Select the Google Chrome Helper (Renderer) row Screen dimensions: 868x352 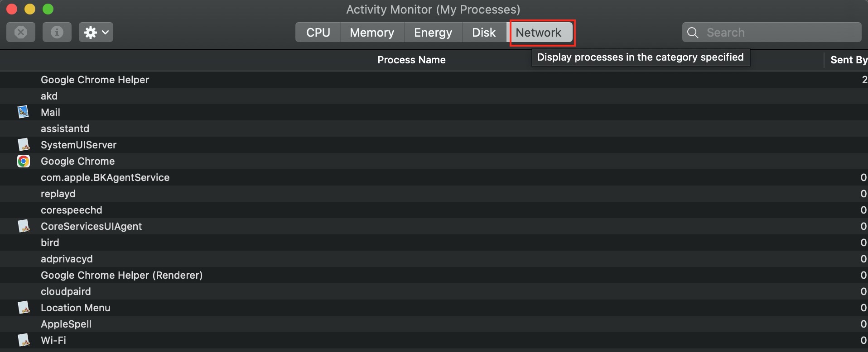434,275
